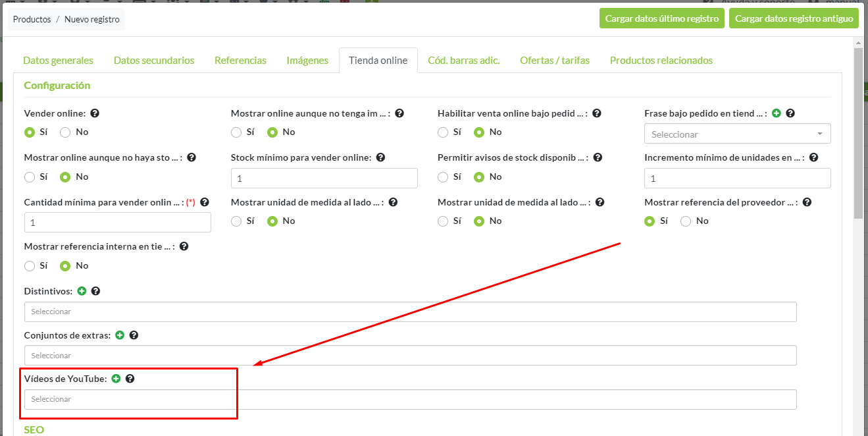Open help for Mostrar referencia interna
868x436 pixels.
[184, 246]
